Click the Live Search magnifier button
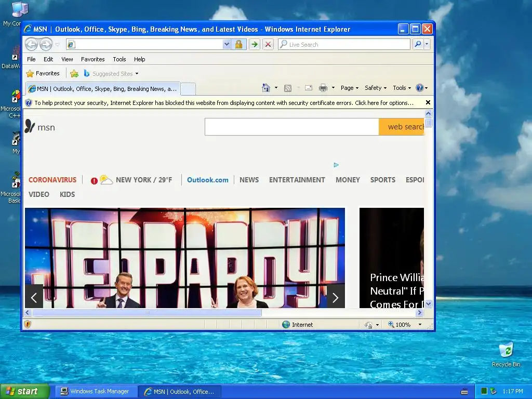 (x=418, y=44)
